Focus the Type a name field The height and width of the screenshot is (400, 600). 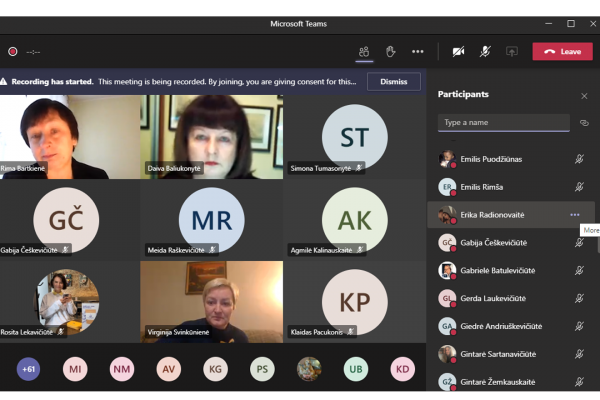[x=504, y=123]
